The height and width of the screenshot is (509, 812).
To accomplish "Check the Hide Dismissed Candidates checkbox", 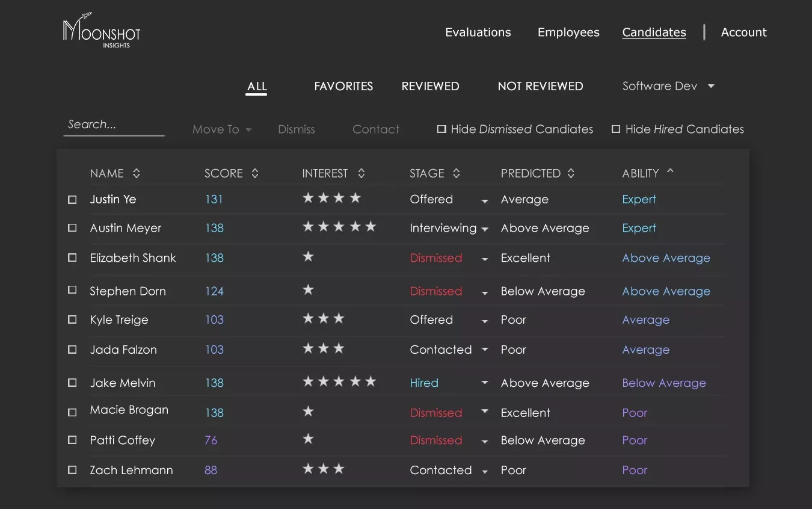I will [x=441, y=129].
